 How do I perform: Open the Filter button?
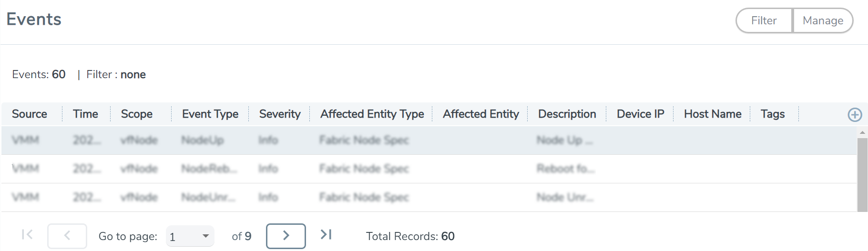click(764, 20)
